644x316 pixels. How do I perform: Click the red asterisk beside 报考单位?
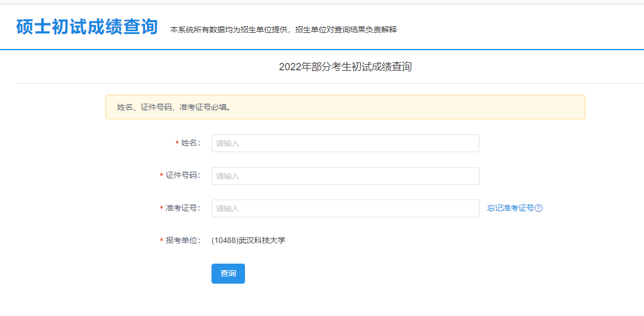[x=161, y=241]
